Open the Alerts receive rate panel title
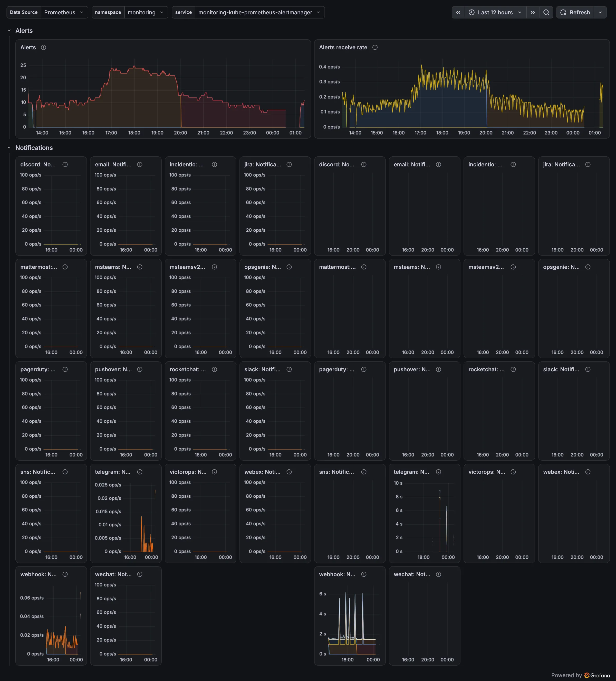The height and width of the screenshot is (681, 616). pos(343,47)
